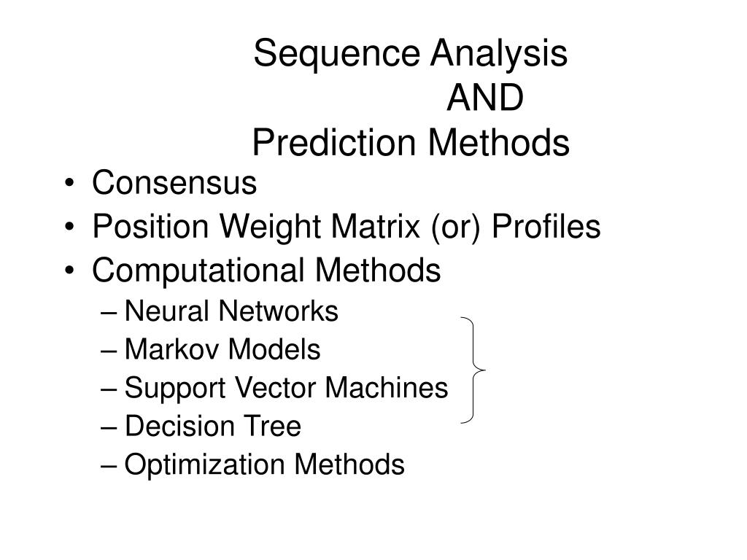The width and height of the screenshot is (747, 560).
Task: Click the bullet before 'Position Weight Matrix'
Action: click(69, 227)
